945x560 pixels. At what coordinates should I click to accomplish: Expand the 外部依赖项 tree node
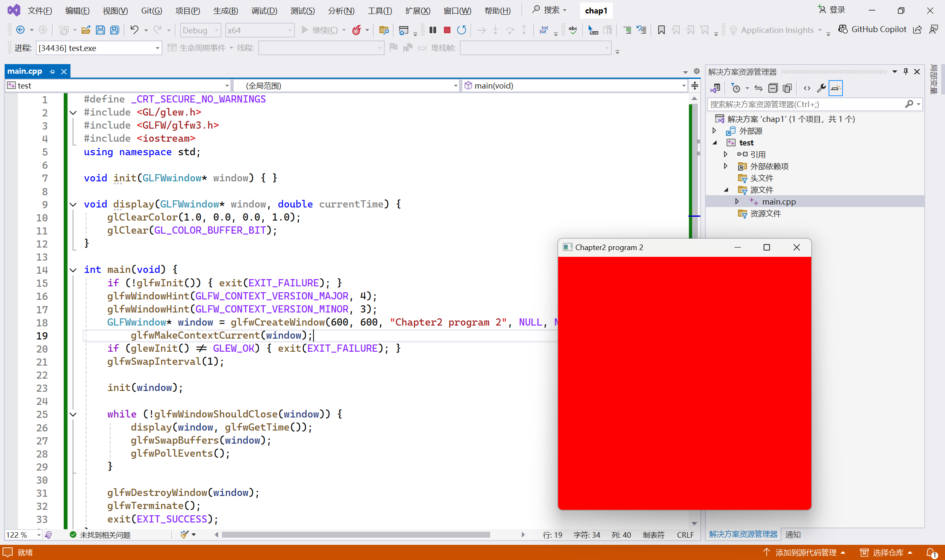725,166
